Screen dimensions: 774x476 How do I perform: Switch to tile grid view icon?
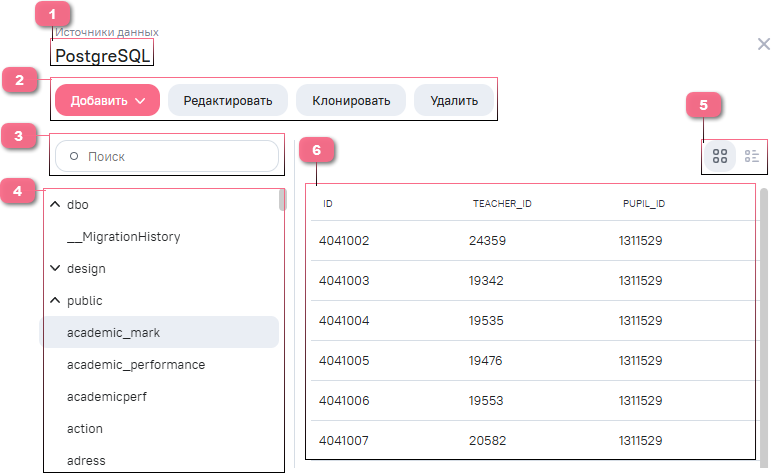point(719,156)
